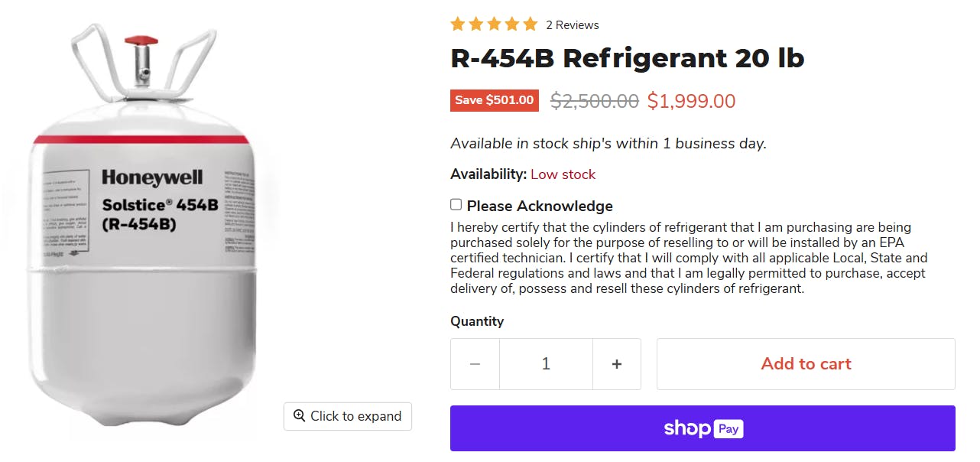Select the second rating star
The width and height of the screenshot is (980, 462).
(x=476, y=24)
